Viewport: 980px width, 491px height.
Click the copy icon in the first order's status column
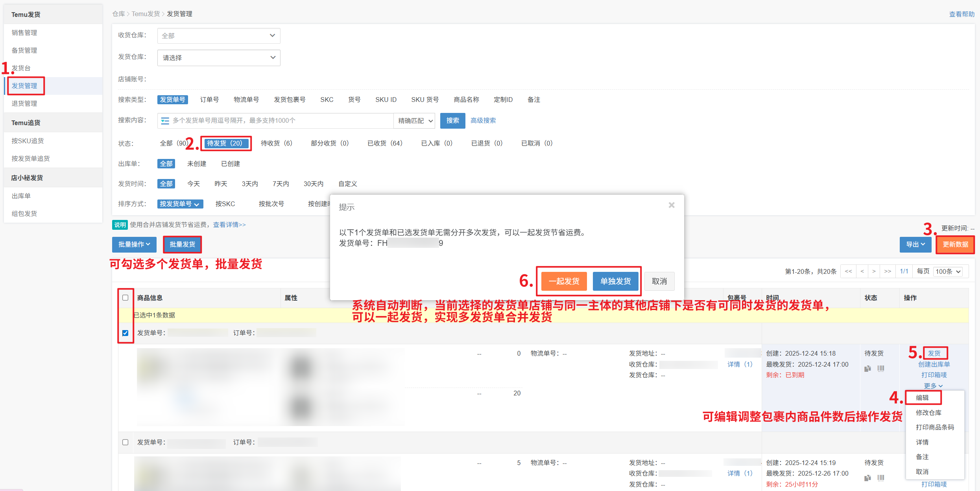(x=867, y=369)
